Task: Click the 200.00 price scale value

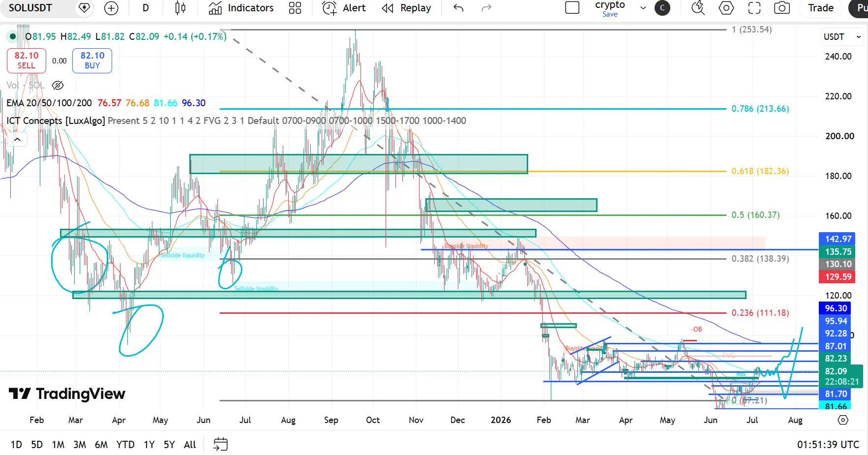Action: tap(838, 136)
